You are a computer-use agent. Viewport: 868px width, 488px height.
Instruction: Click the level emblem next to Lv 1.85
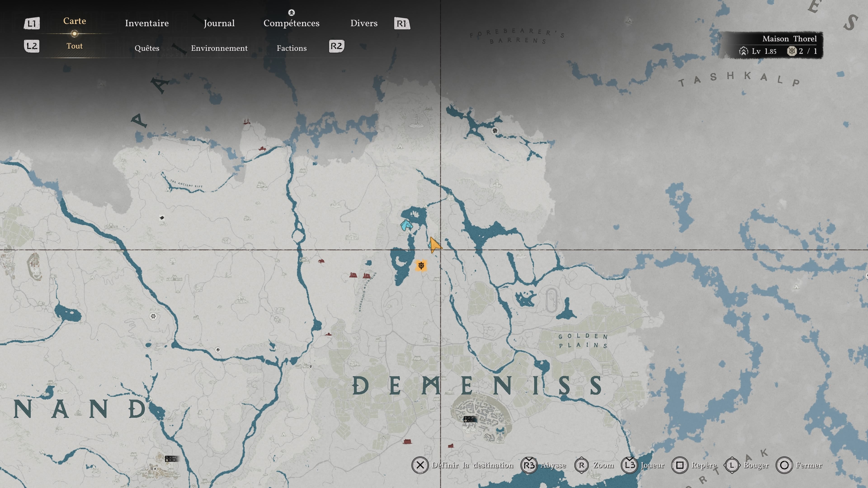pyautogui.click(x=743, y=51)
